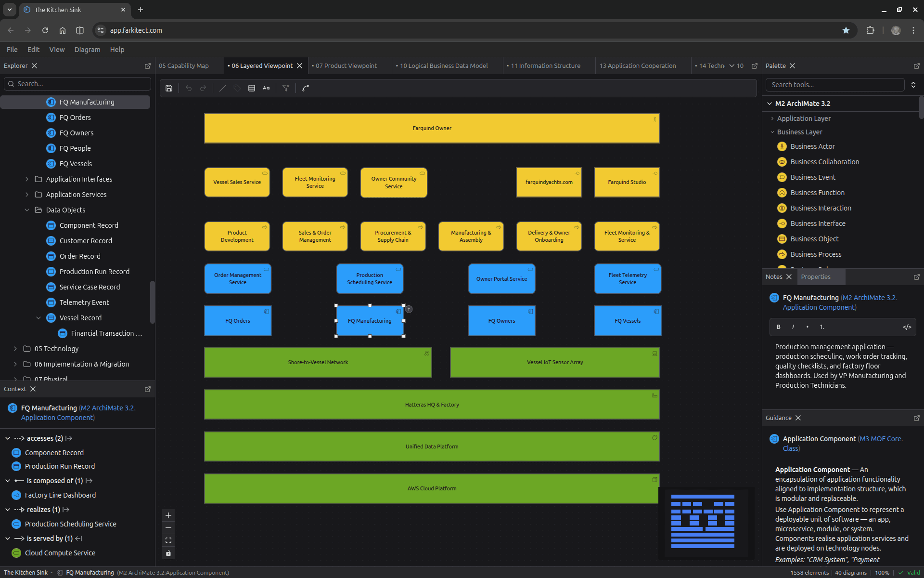Pop out the Palette panel
This screenshot has width=924, height=578.
[916, 66]
